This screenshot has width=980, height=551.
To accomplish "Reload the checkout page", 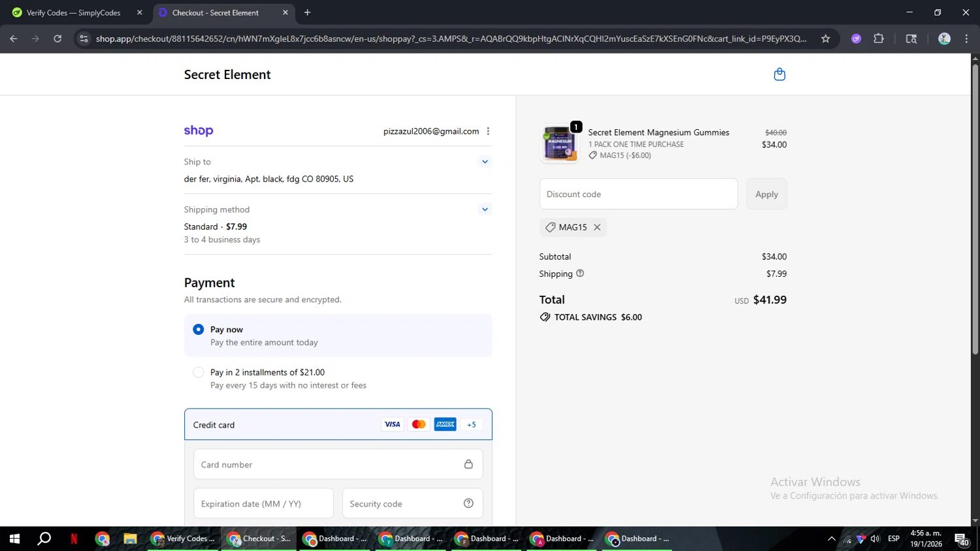I will [57, 39].
